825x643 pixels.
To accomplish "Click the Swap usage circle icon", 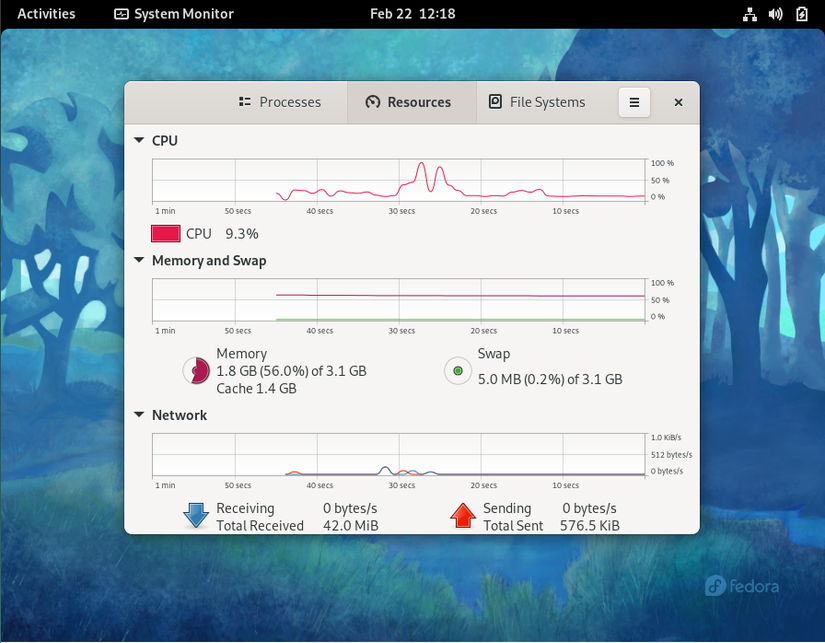I will (458, 371).
